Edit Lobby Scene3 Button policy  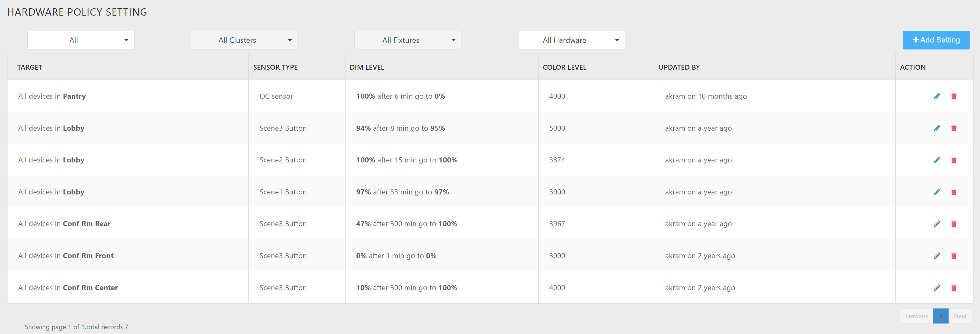[937, 128]
